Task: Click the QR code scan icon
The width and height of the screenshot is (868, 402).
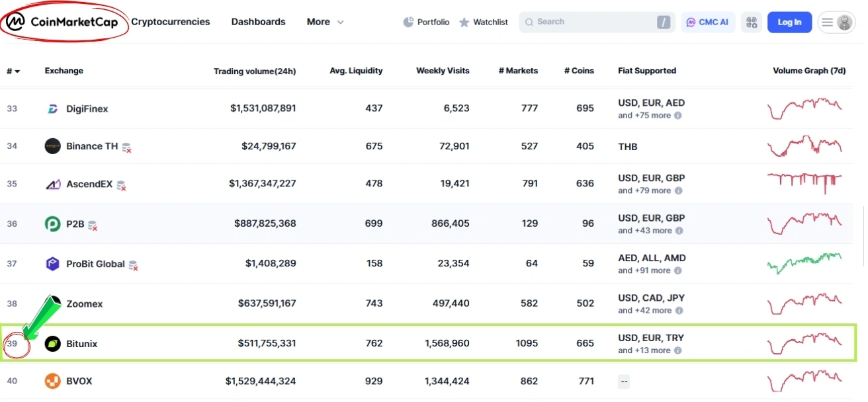Action: tap(752, 22)
